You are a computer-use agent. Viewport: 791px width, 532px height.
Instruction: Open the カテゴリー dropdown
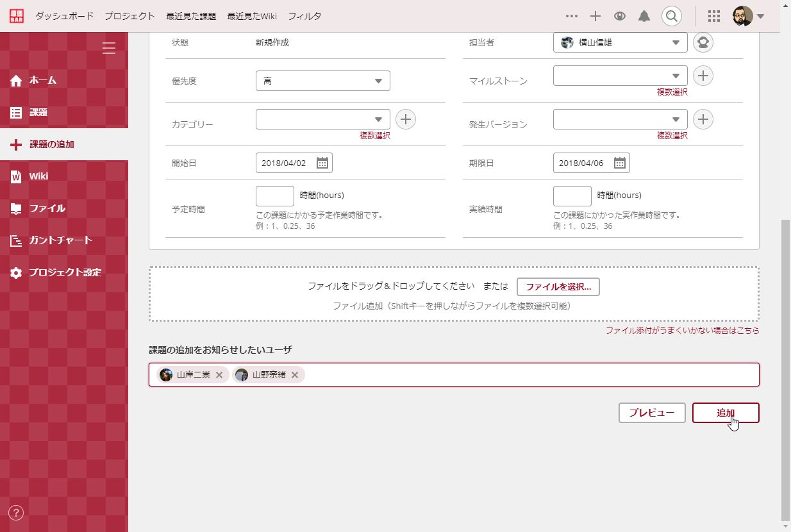322,119
